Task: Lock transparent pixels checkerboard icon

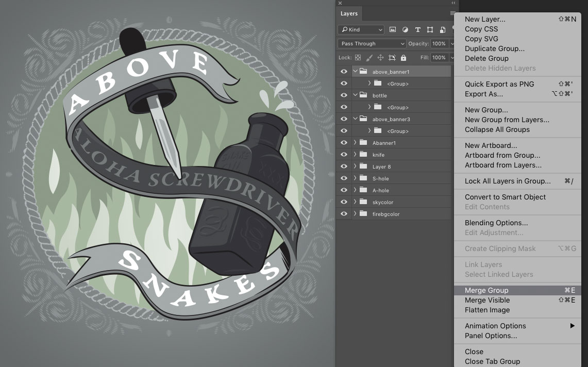Action: click(358, 57)
